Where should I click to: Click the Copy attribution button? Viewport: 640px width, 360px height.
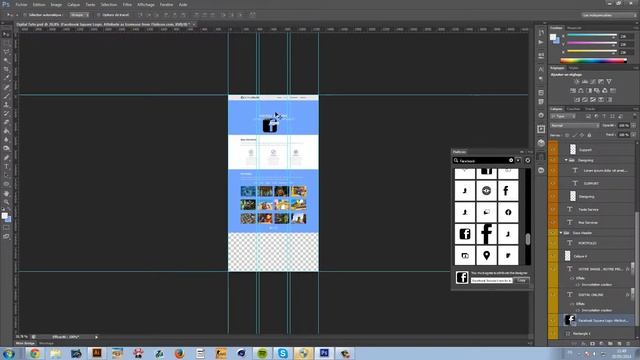pos(521,280)
